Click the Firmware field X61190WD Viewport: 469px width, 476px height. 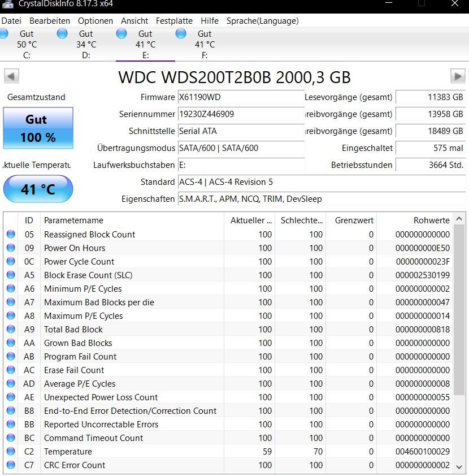(x=241, y=97)
